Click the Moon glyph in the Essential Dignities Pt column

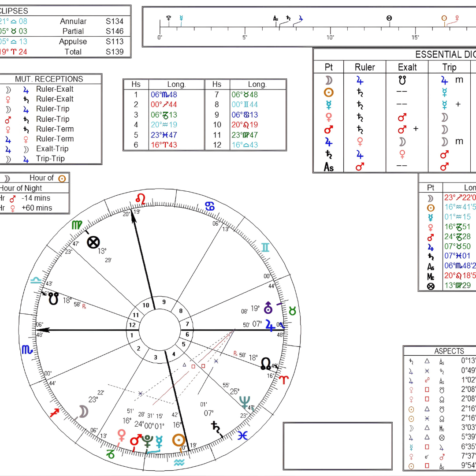click(329, 80)
